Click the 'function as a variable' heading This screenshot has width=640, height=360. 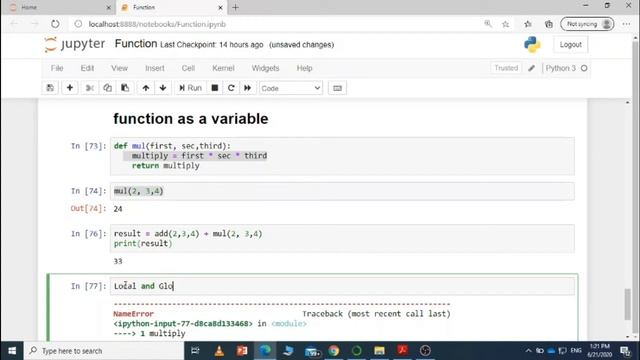(191, 119)
